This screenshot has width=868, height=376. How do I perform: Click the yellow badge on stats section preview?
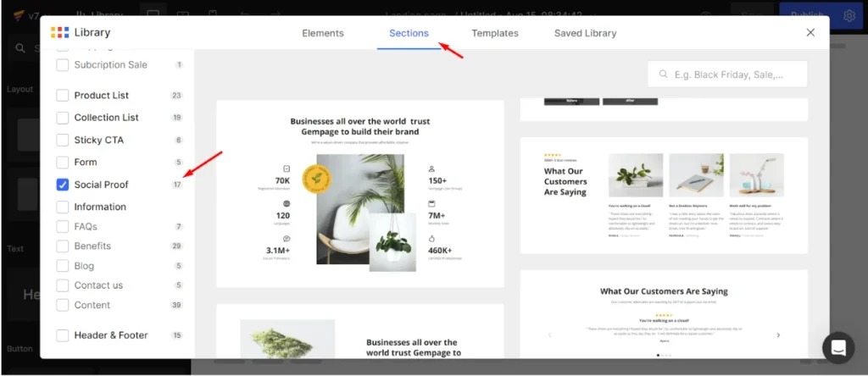pos(318,178)
